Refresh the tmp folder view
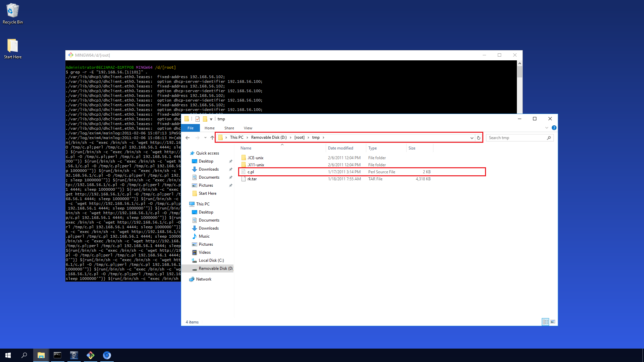The height and width of the screenshot is (362, 644). [x=479, y=138]
